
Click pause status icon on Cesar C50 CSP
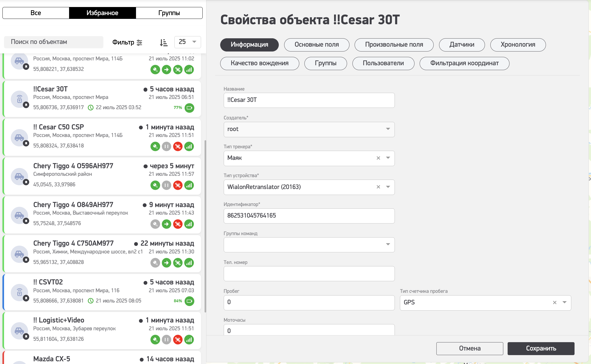[167, 146]
